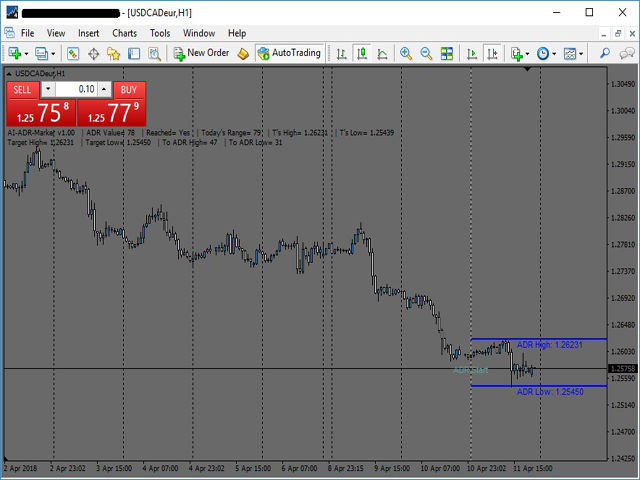Open the Insert menu
This screenshot has height=480, width=640.
[x=88, y=33]
